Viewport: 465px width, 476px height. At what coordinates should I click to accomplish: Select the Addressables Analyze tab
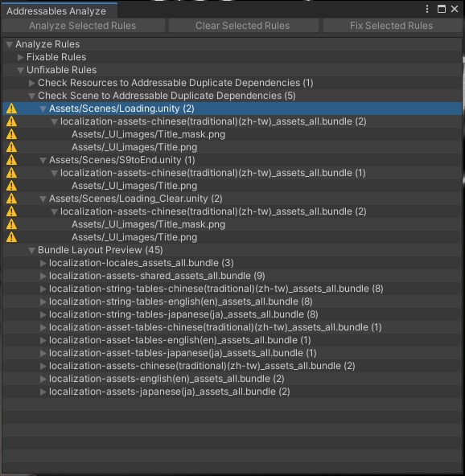pyautogui.click(x=56, y=11)
